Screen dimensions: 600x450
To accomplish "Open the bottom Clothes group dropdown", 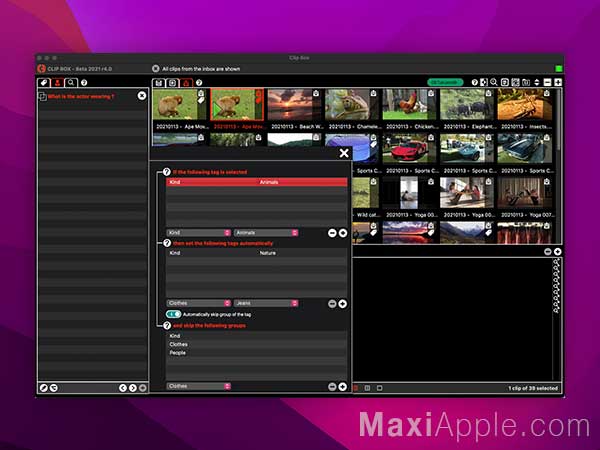I will tap(199, 386).
